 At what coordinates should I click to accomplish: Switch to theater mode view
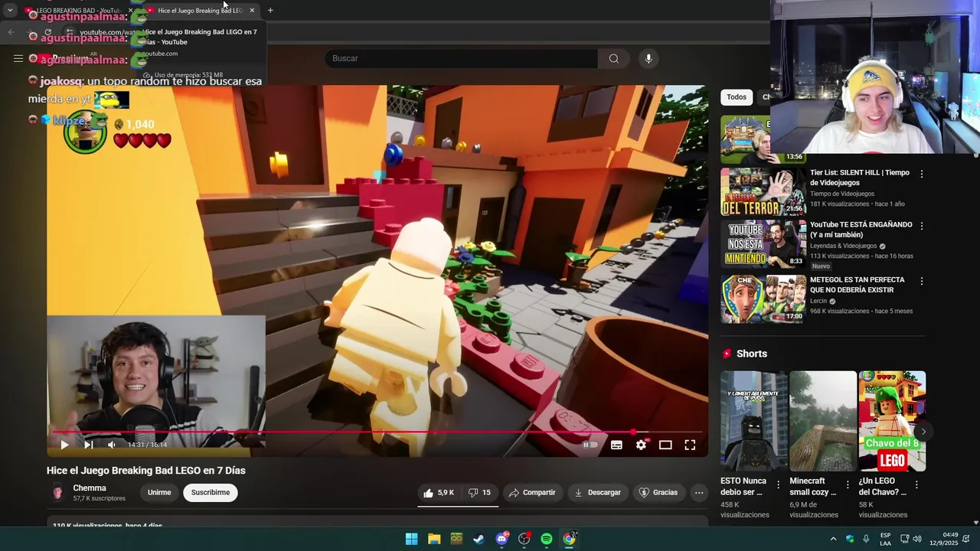point(665,445)
